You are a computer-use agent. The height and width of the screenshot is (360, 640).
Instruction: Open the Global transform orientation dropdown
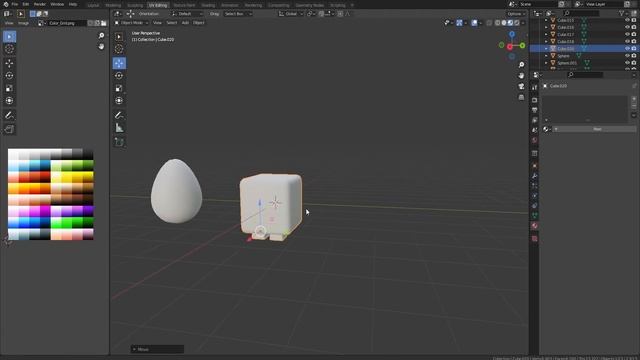click(291, 14)
